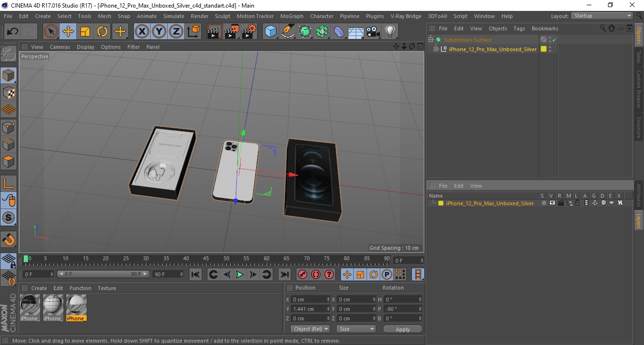Toggle the Z axis lock
644x345 pixels.
[x=176, y=32]
